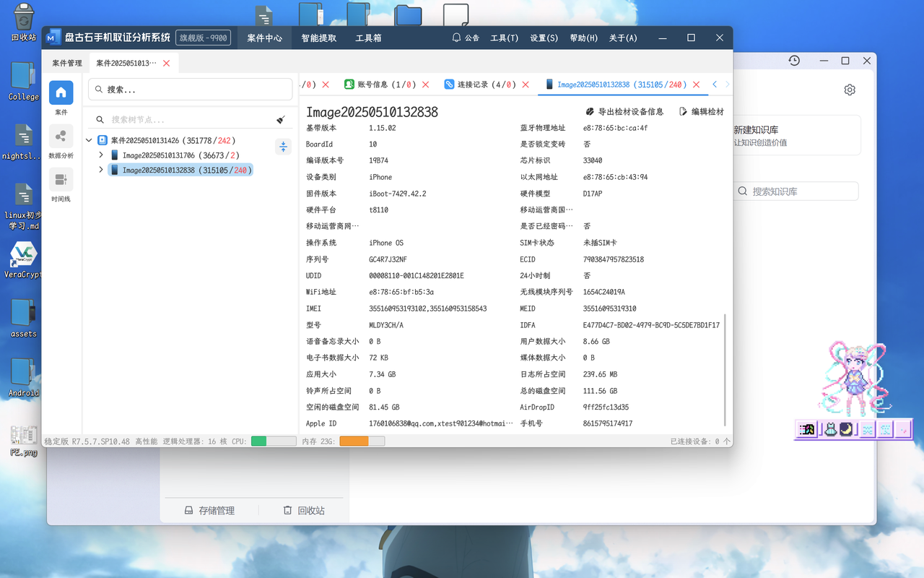
Task: Expand the Image20250510131706 tree node
Action: (101, 155)
